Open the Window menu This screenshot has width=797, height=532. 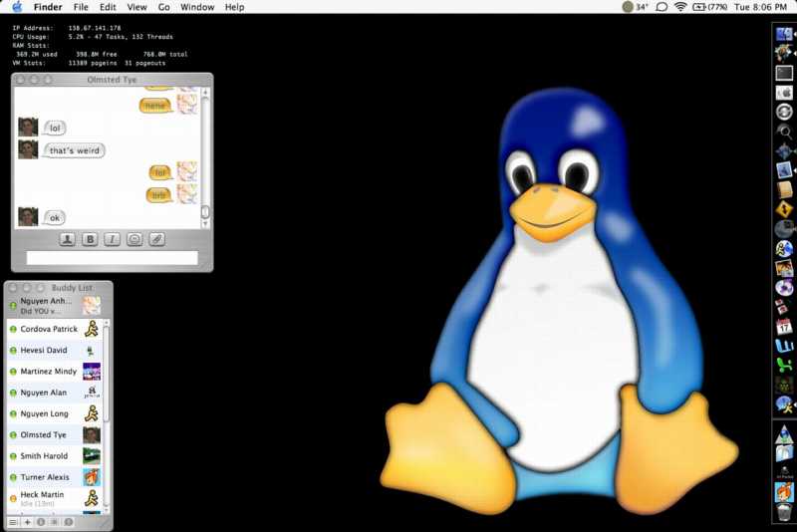(x=197, y=7)
